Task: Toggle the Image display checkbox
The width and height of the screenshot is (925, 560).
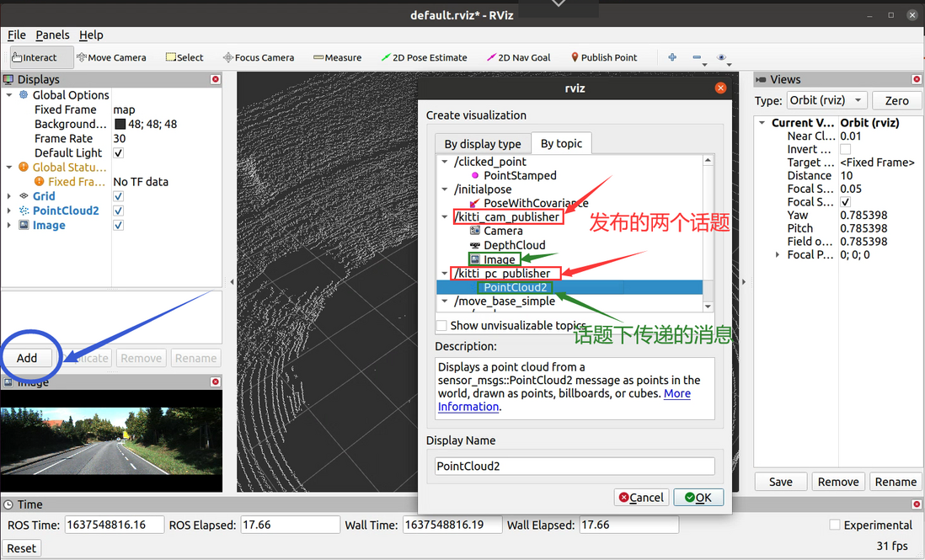Action: [119, 225]
